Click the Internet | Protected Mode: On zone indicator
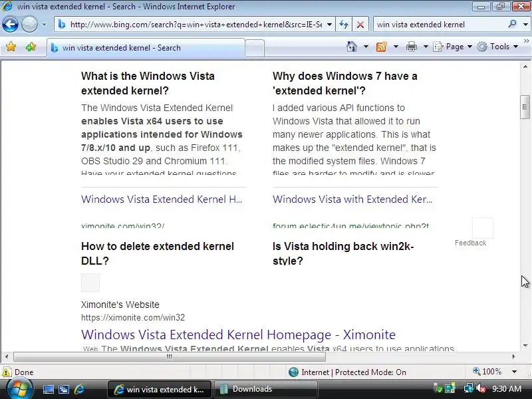The image size is (532, 399). 347,372
